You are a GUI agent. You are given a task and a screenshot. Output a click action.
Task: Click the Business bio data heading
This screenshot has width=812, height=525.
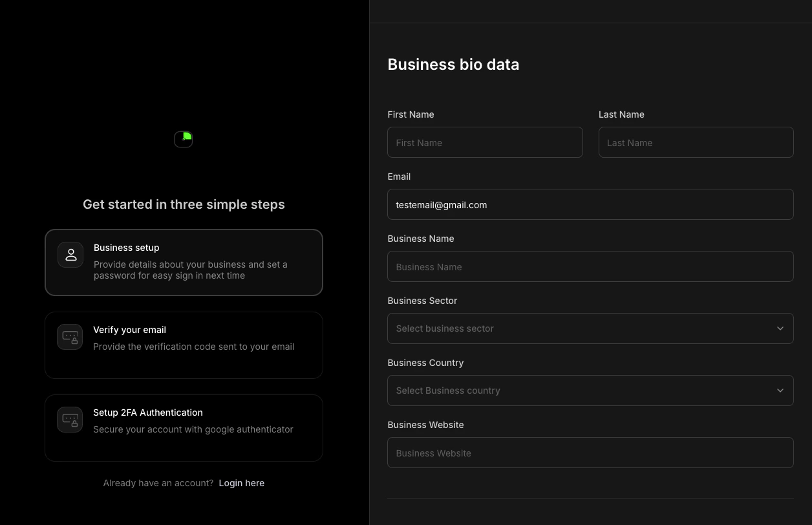pyautogui.click(x=453, y=64)
